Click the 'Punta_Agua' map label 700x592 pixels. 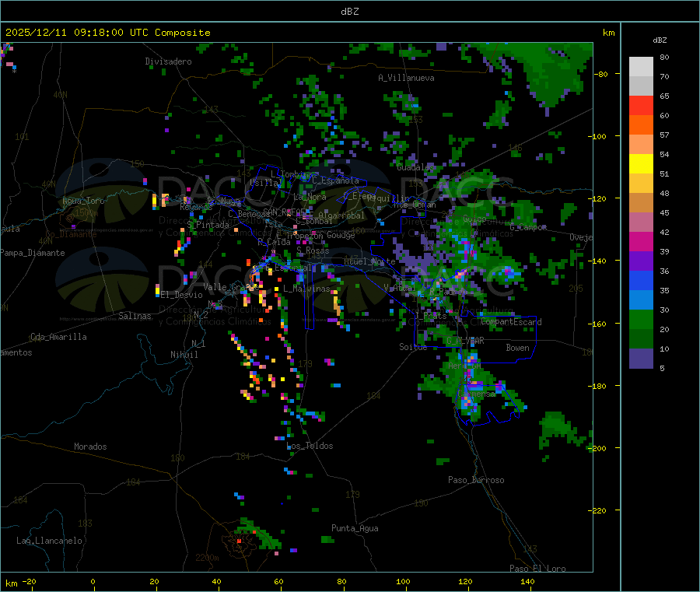tap(355, 528)
